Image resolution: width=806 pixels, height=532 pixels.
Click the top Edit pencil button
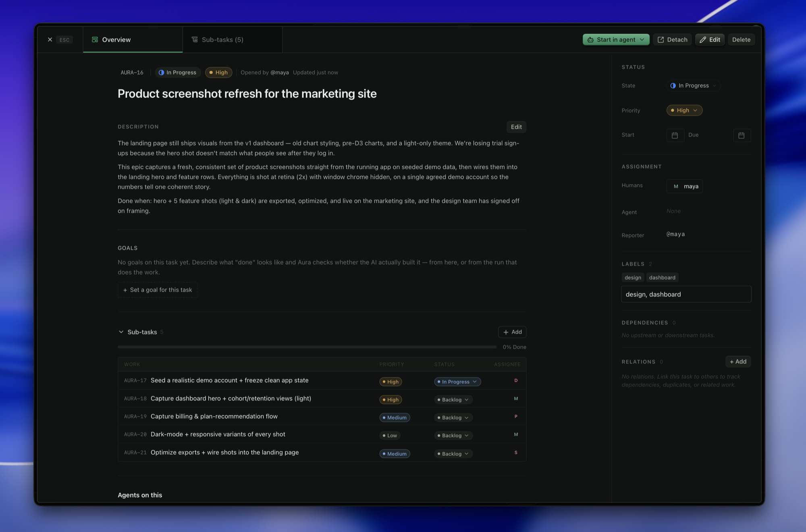(710, 39)
